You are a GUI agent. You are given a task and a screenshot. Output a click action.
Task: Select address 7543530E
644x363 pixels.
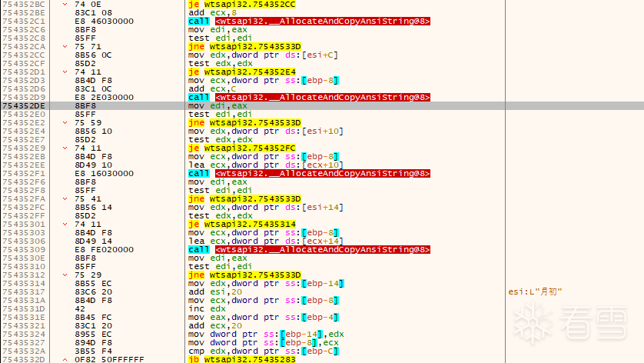23,258
